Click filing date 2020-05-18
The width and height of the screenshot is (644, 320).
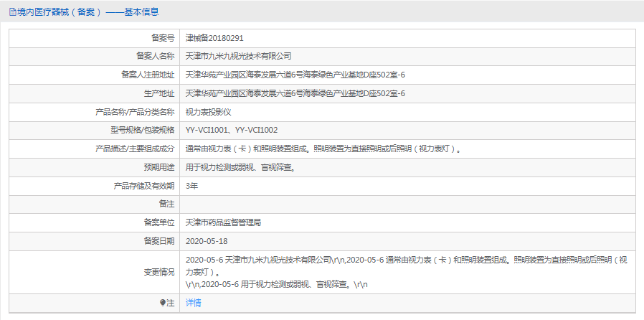[x=207, y=241]
